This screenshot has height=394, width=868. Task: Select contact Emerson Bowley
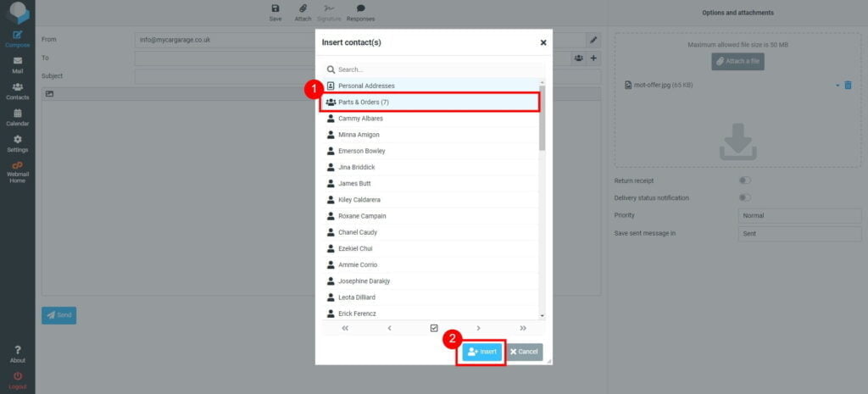point(430,151)
